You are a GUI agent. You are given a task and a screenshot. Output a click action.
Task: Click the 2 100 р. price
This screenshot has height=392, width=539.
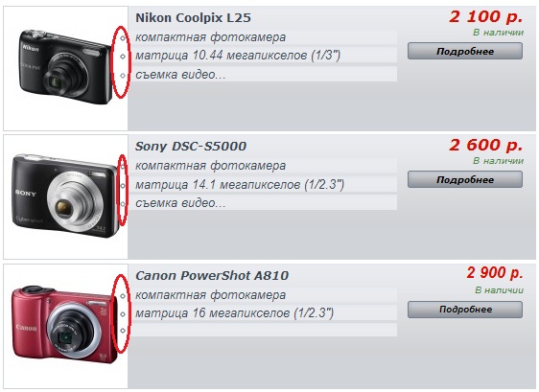[x=485, y=16]
